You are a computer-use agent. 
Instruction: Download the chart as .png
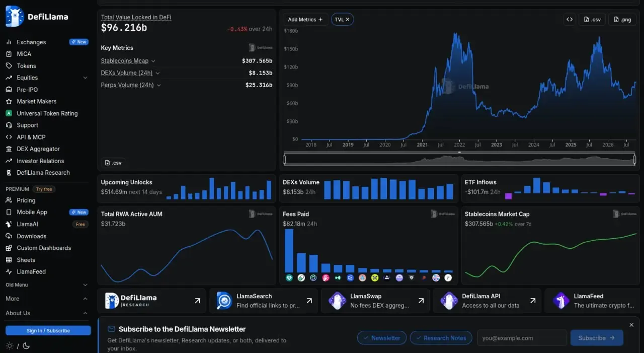pyautogui.click(x=622, y=20)
